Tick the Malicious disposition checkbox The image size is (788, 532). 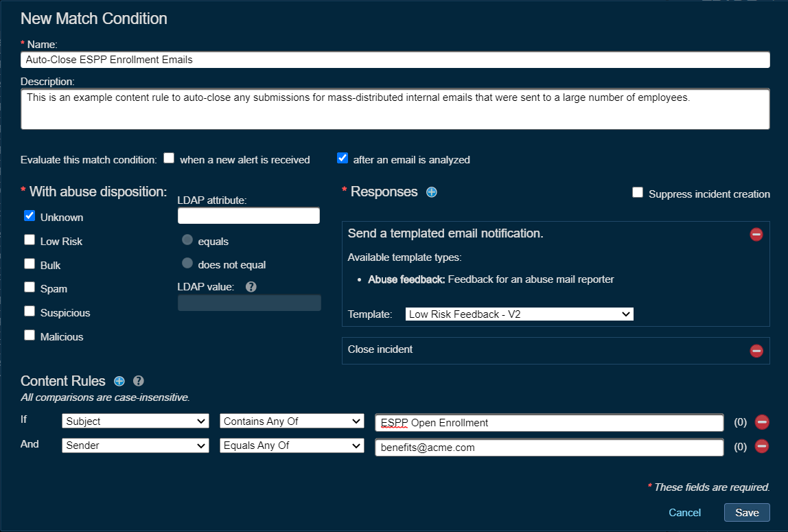[x=30, y=336]
